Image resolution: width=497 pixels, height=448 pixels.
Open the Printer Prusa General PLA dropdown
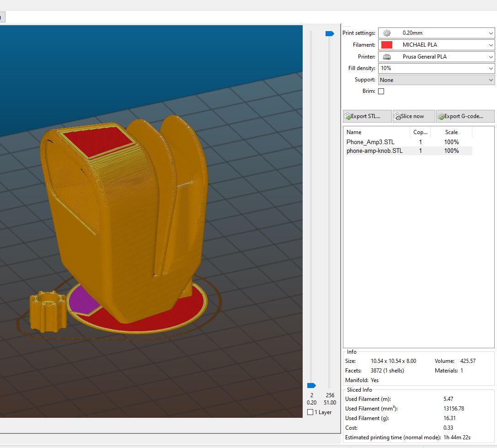(436, 57)
